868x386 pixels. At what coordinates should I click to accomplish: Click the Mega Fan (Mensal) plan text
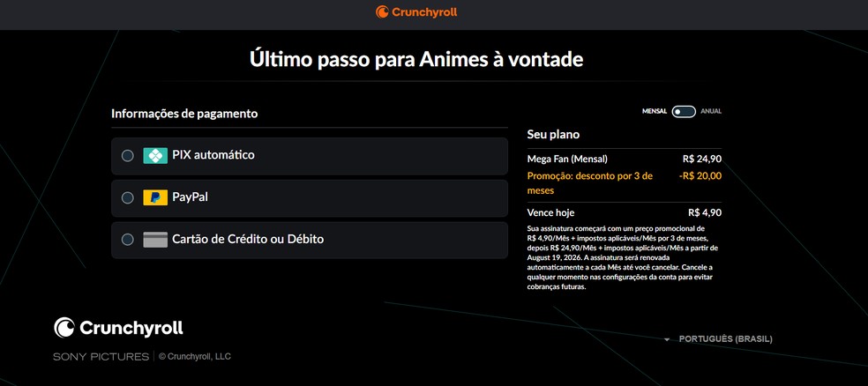point(567,160)
